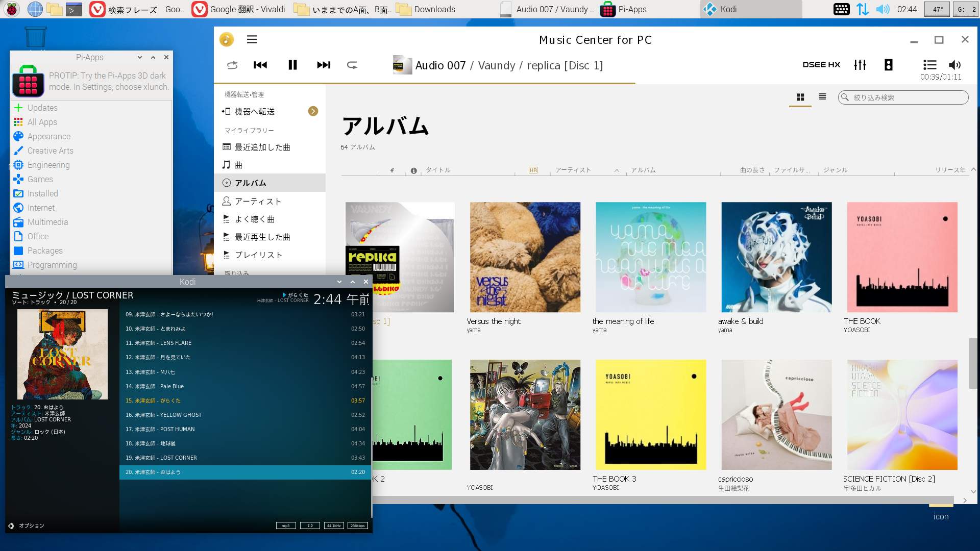980x551 pixels.
Task: Open the equalizer sliders icon
Action: coord(860,65)
